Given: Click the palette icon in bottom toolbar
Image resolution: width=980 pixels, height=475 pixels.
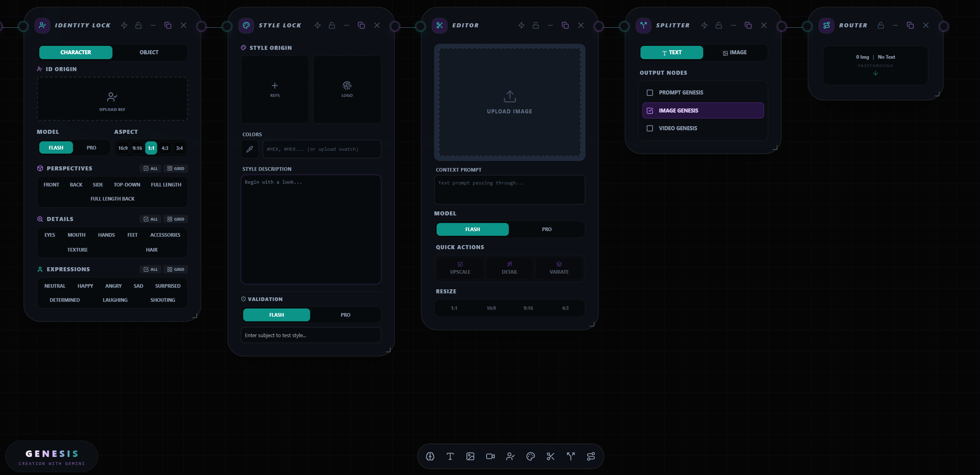Looking at the screenshot, I should pyautogui.click(x=530, y=456).
